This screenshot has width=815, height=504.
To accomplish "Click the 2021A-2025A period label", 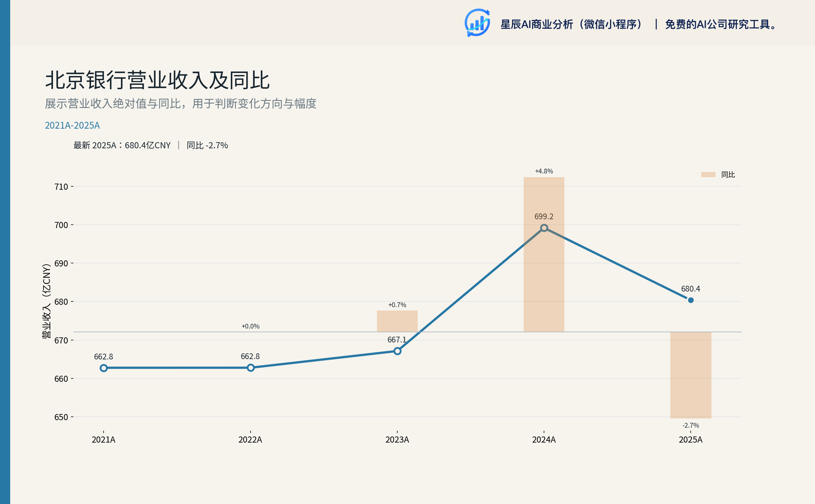I will (72, 126).
